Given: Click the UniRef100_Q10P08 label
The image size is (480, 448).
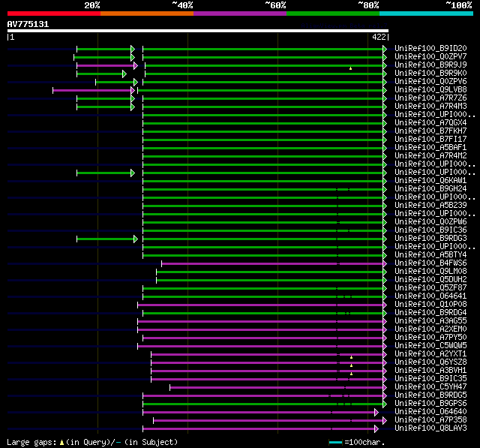Looking at the screenshot, I should (x=430, y=305).
